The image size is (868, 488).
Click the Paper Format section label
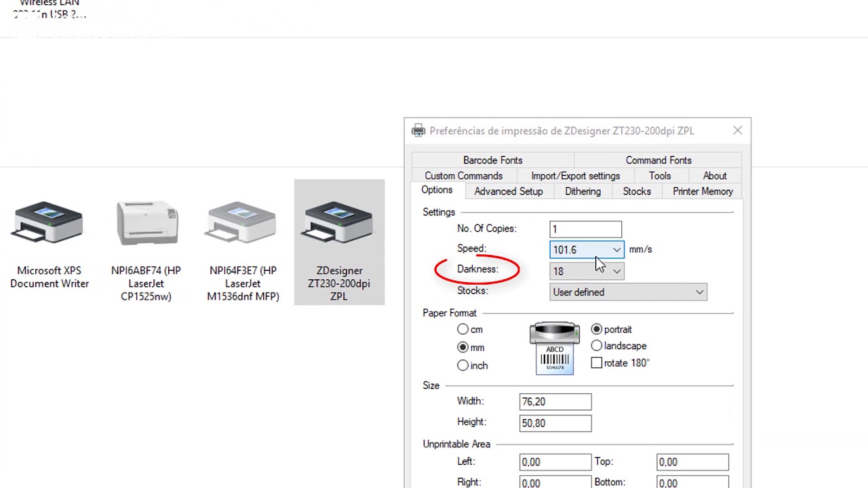tap(450, 313)
